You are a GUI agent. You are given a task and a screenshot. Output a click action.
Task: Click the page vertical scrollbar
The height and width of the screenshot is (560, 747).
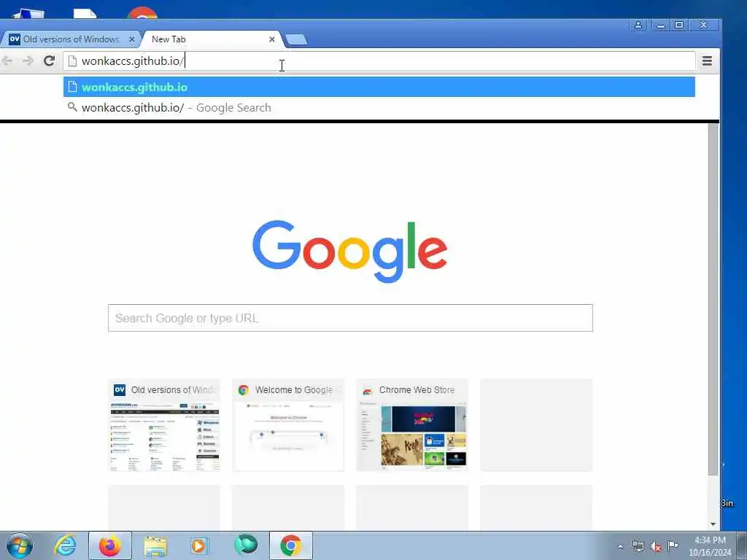tap(713, 300)
